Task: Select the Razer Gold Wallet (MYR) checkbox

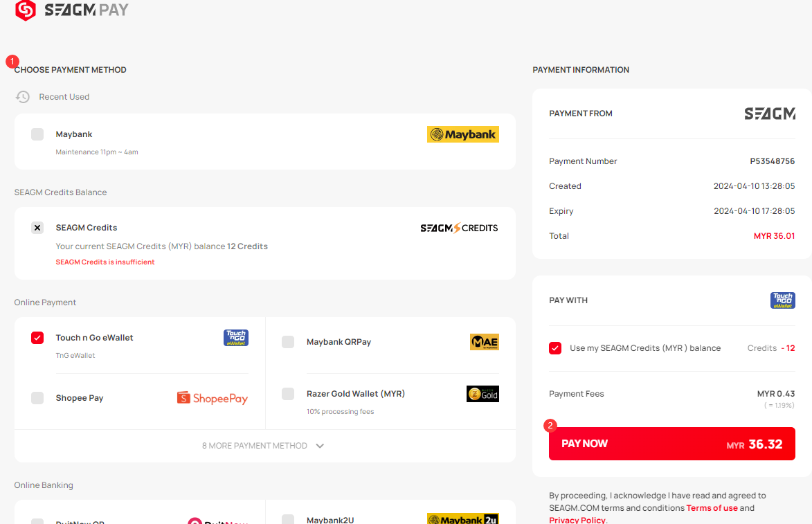Action: [288, 393]
